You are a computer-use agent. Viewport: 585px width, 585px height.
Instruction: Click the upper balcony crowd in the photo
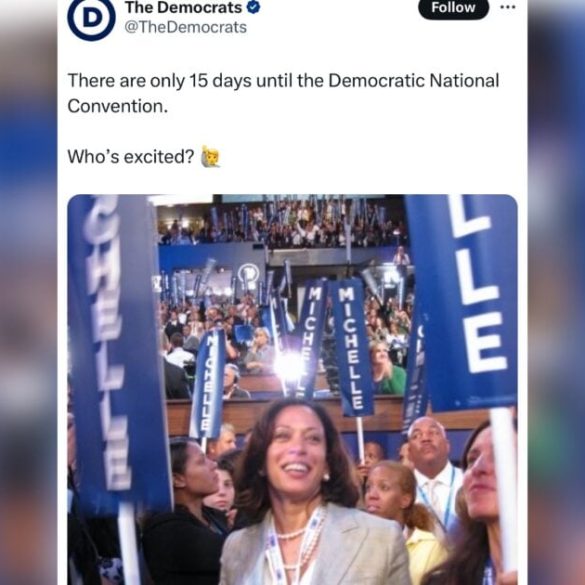pos(280,224)
